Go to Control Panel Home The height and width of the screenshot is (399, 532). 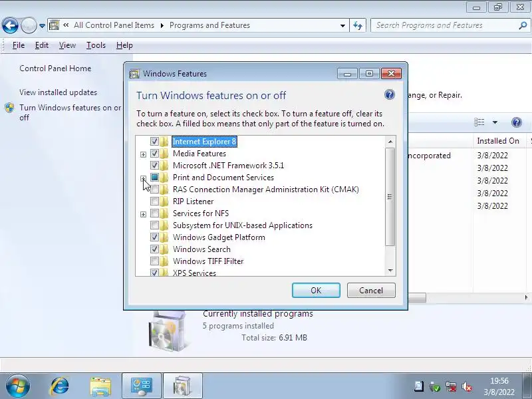click(x=55, y=68)
